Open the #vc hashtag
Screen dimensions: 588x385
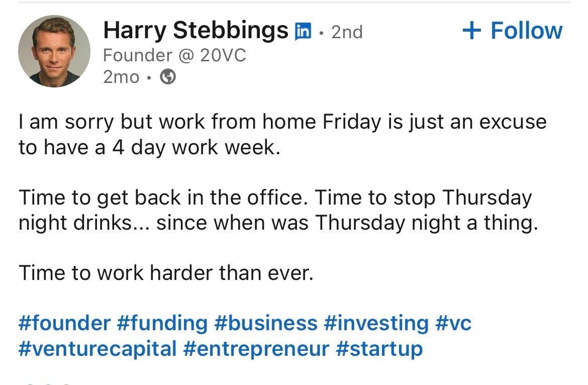pos(453,323)
